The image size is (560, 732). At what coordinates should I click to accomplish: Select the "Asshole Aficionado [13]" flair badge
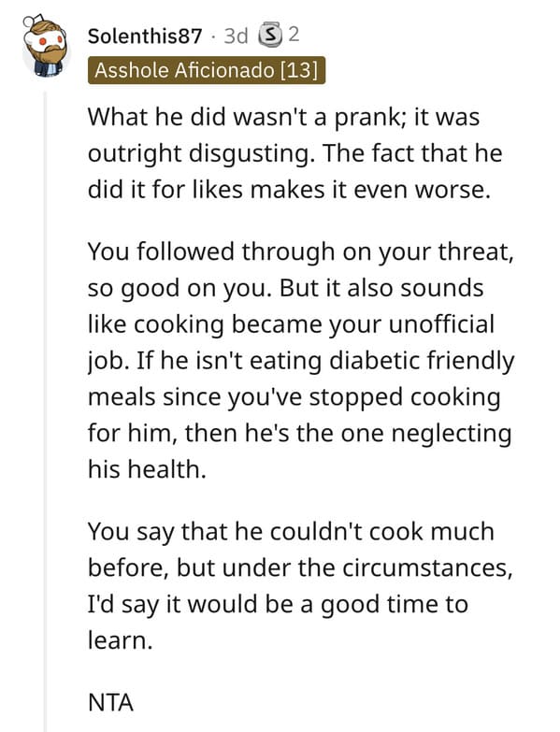[207, 70]
